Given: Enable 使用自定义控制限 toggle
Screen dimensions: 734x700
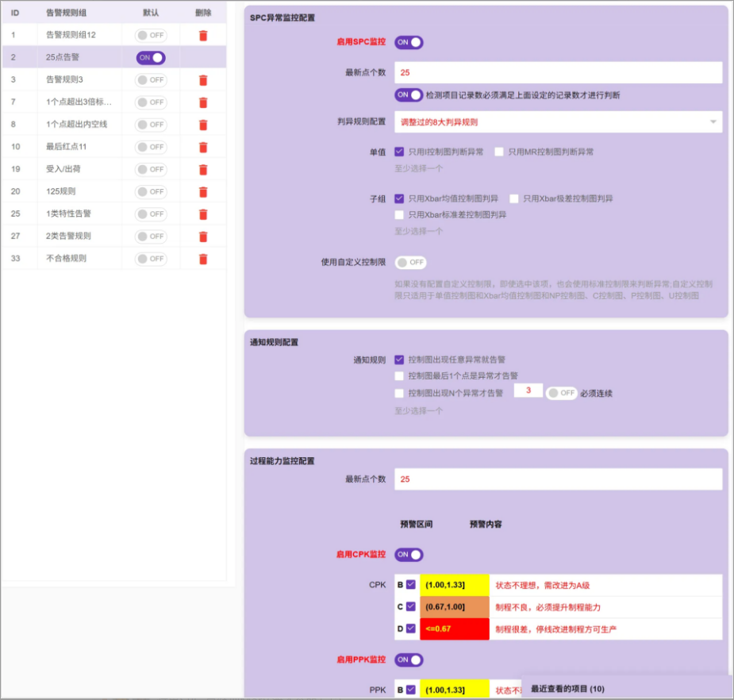Looking at the screenshot, I should [410, 263].
